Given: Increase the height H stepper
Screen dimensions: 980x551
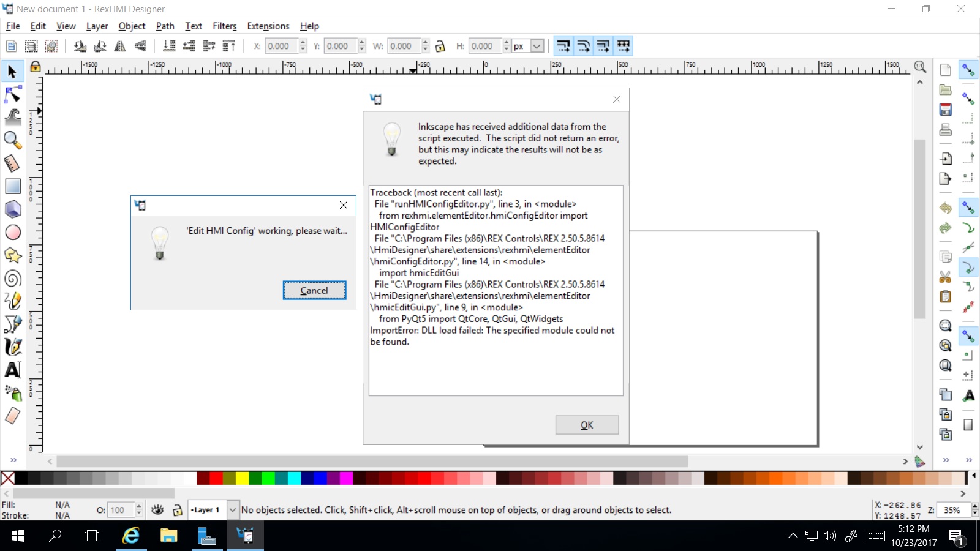Looking at the screenshot, I should [506, 42].
